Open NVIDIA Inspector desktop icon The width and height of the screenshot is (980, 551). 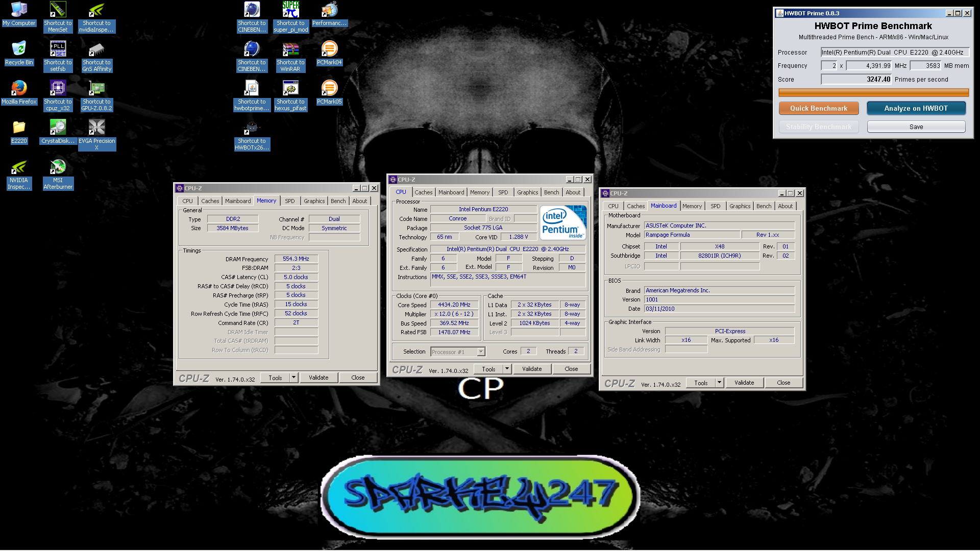coord(19,174)
